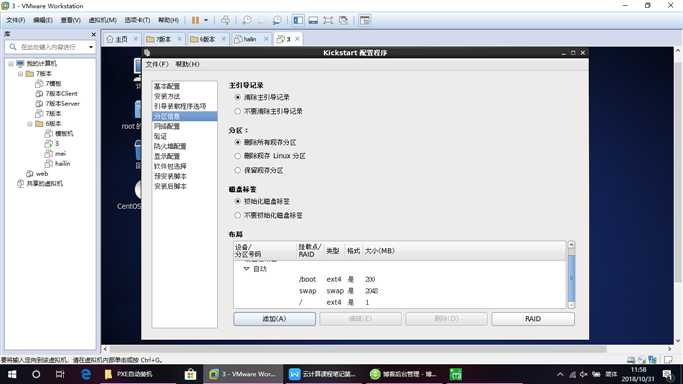Open VMware 选项卡(T) menu
This screenshot has width=683, height=384.
137,20
